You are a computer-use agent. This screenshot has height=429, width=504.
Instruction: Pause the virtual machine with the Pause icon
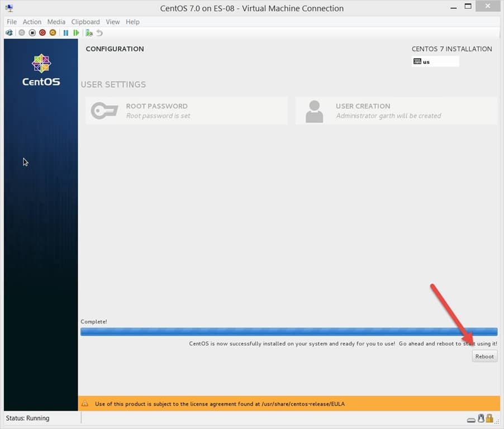click(x=65, y=32)
